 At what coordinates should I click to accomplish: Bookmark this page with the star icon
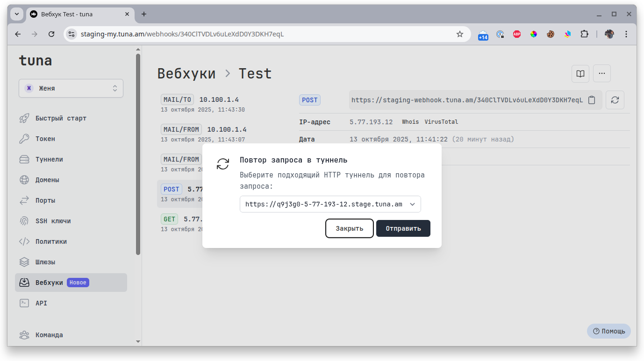pyautogui.click(x=459, y=34)
